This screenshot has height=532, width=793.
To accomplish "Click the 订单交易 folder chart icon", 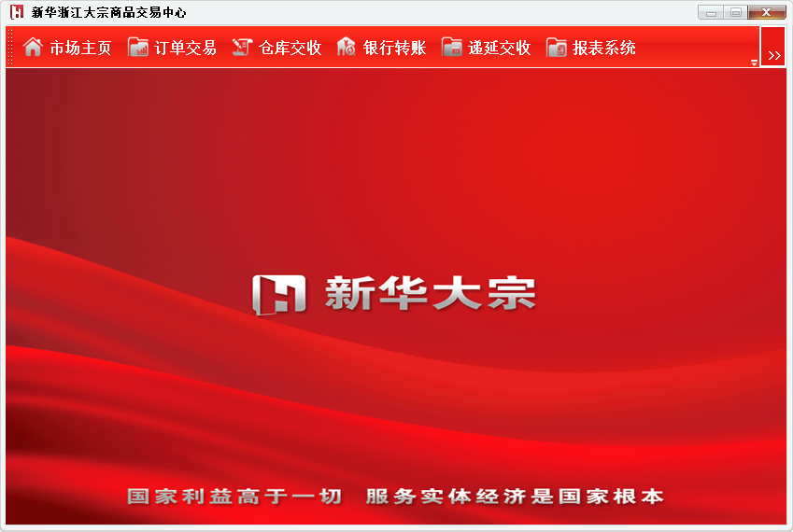I will (x=137, y=47).
